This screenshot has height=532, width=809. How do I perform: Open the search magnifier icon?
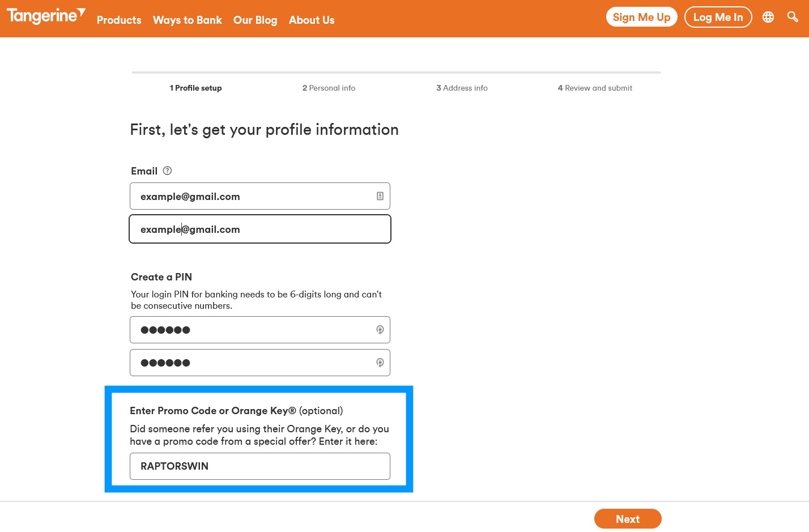coord(793,17)
